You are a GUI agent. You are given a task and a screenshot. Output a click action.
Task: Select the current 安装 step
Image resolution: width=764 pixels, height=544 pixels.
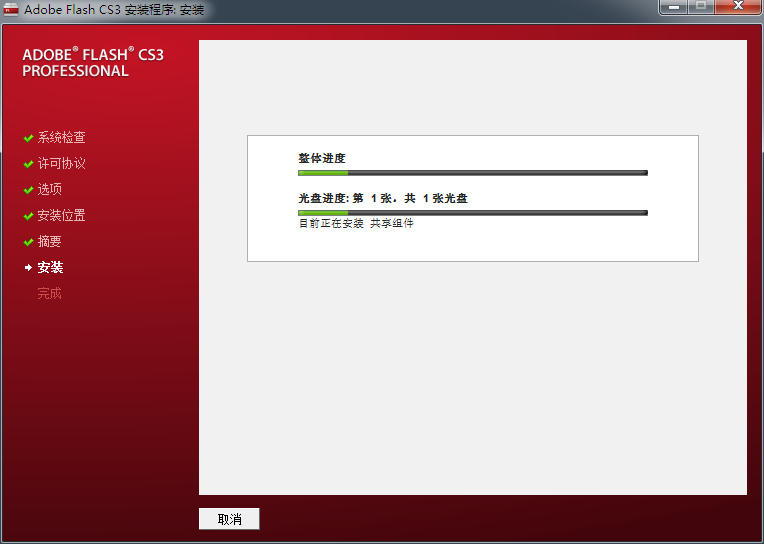50,267
